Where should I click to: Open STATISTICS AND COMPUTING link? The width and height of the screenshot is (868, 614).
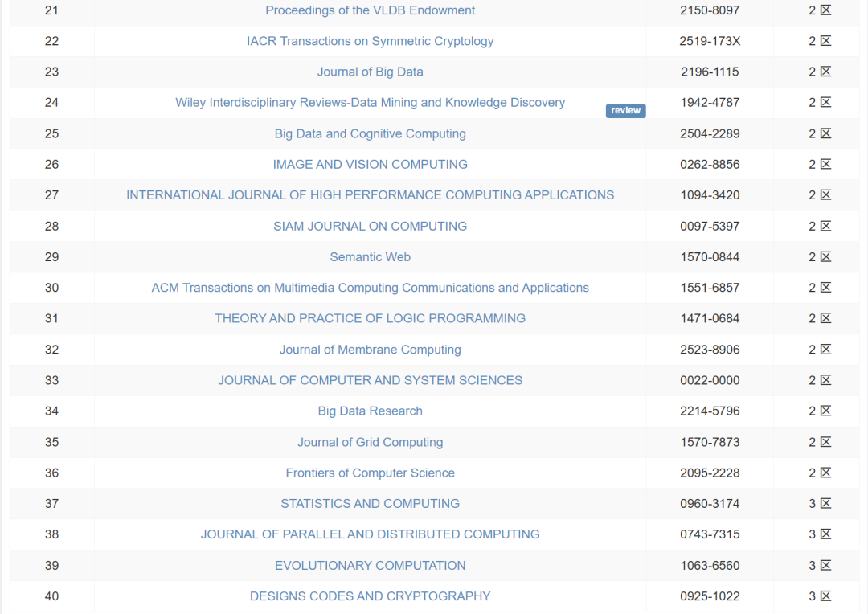coord(370,504)
